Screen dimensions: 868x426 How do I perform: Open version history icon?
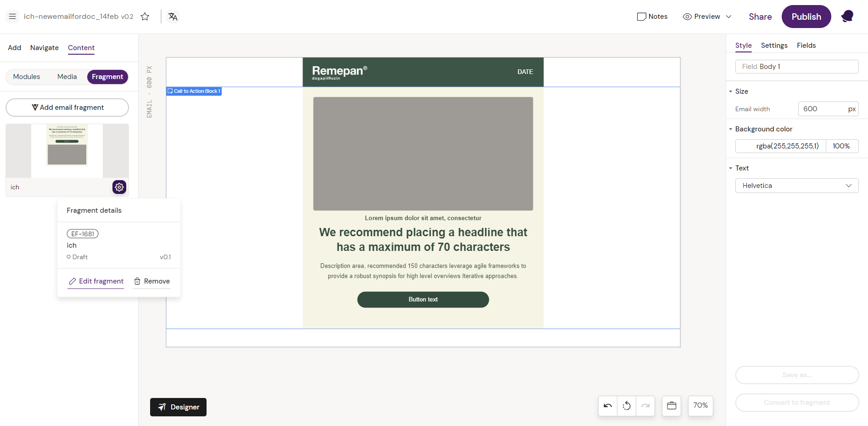coord(627,406)
